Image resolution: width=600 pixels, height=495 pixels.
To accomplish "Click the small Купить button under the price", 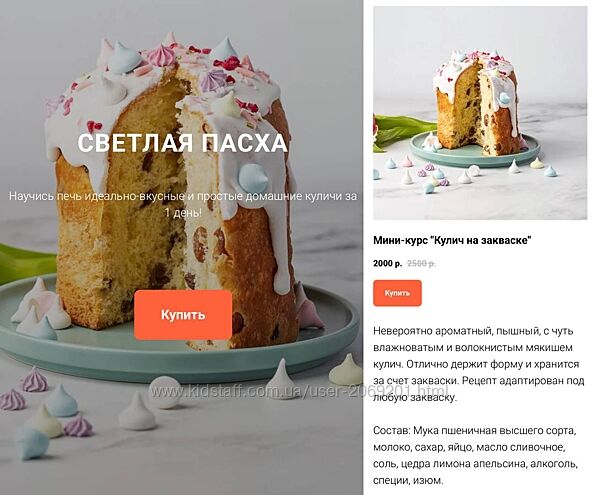I will point(397,293).
